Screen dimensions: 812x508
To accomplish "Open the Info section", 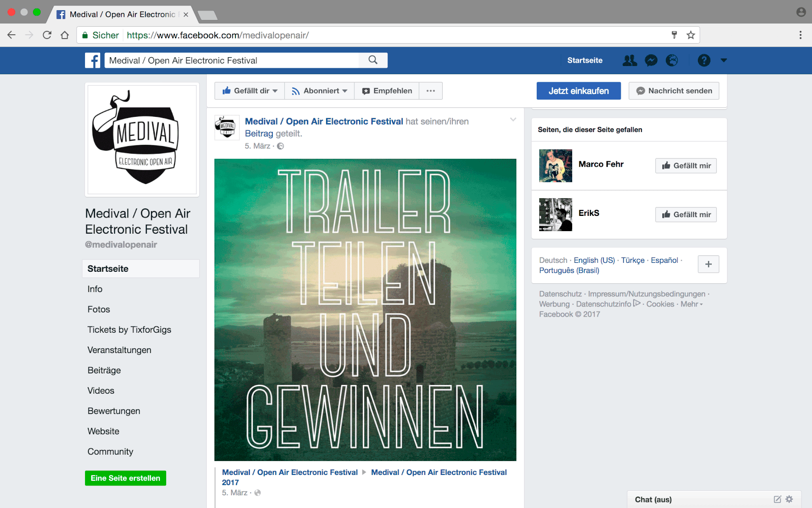I will pyautogui.click(x=95, y=289).
